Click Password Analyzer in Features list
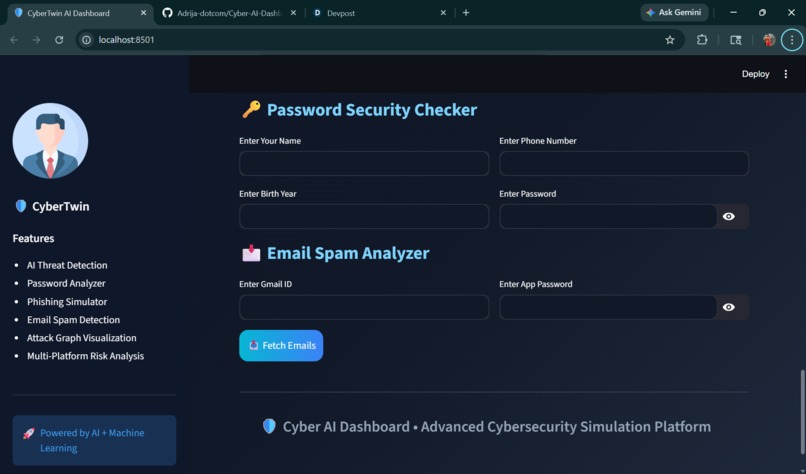 tap(66, 283)
